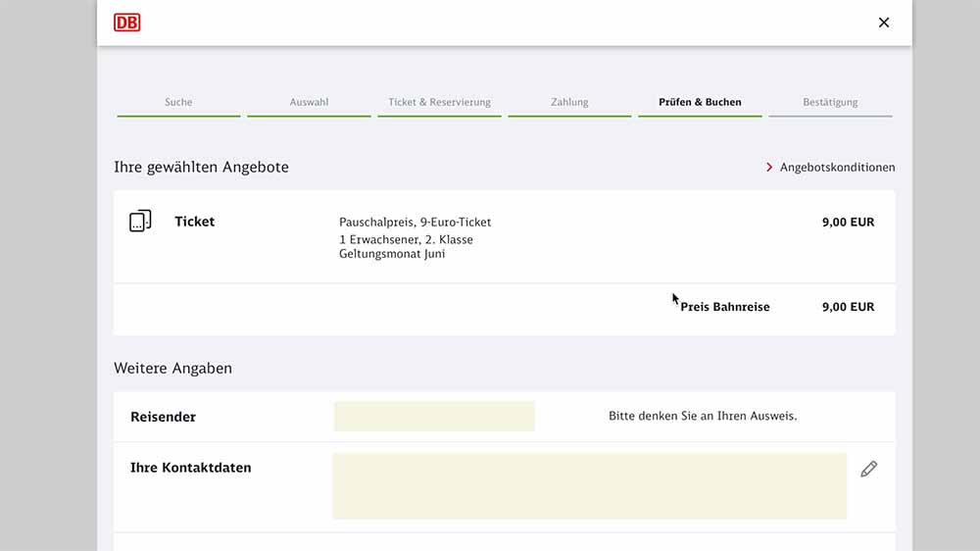Click the Ihre Kontaktdaten field
Screen dimensions: 980x551
[x=589, y=485]
